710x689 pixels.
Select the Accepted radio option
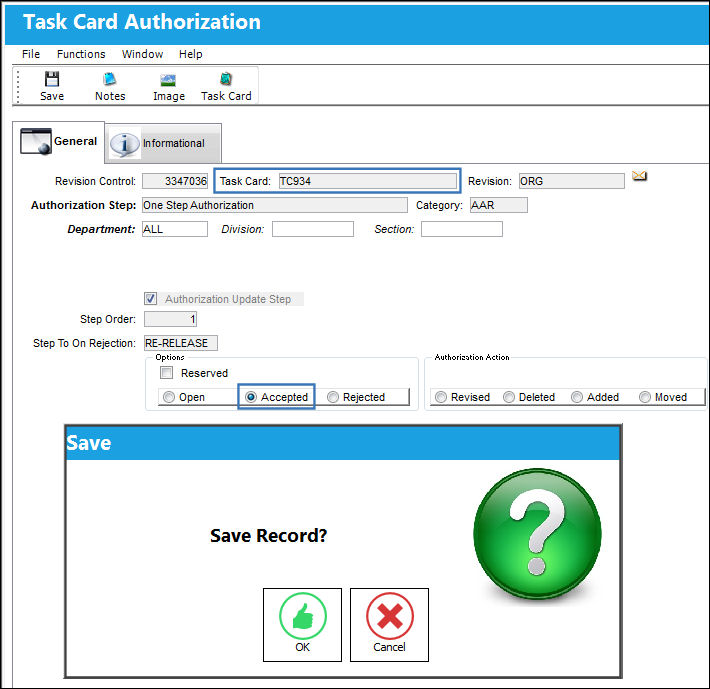pyautogui.click(x=251, y=397)
